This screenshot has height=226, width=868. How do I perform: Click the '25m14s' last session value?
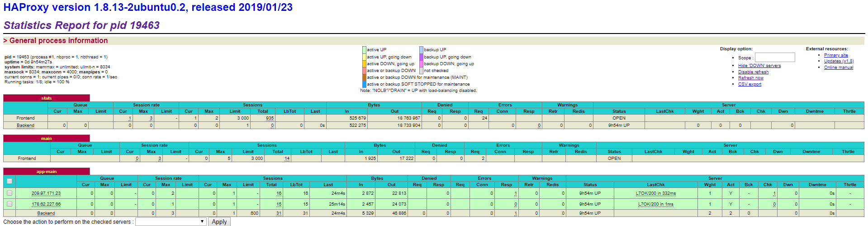tap(337, 204)
